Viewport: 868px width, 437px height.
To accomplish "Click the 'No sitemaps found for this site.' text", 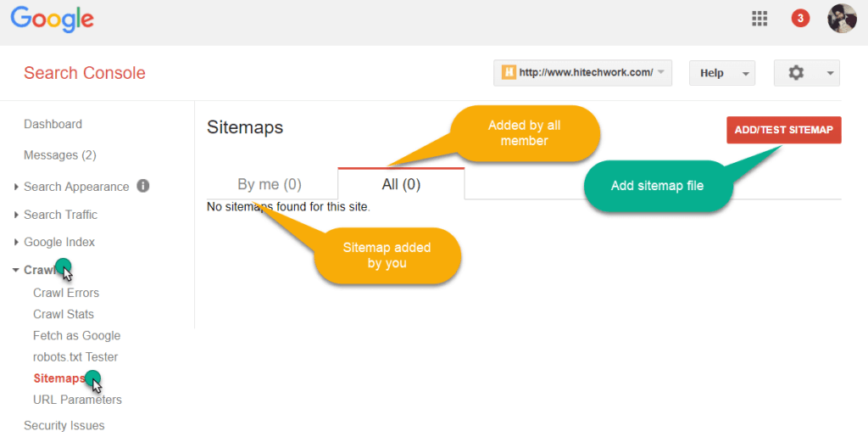I will (288, 207).
